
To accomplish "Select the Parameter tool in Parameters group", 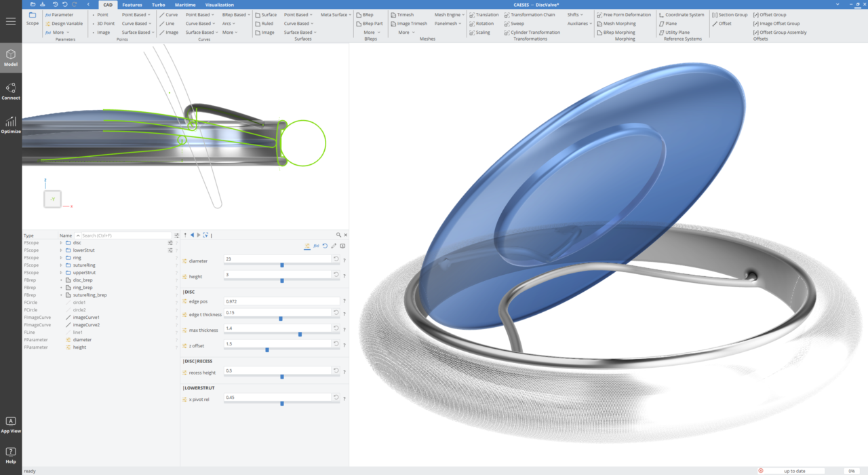I will coord(62,14).
